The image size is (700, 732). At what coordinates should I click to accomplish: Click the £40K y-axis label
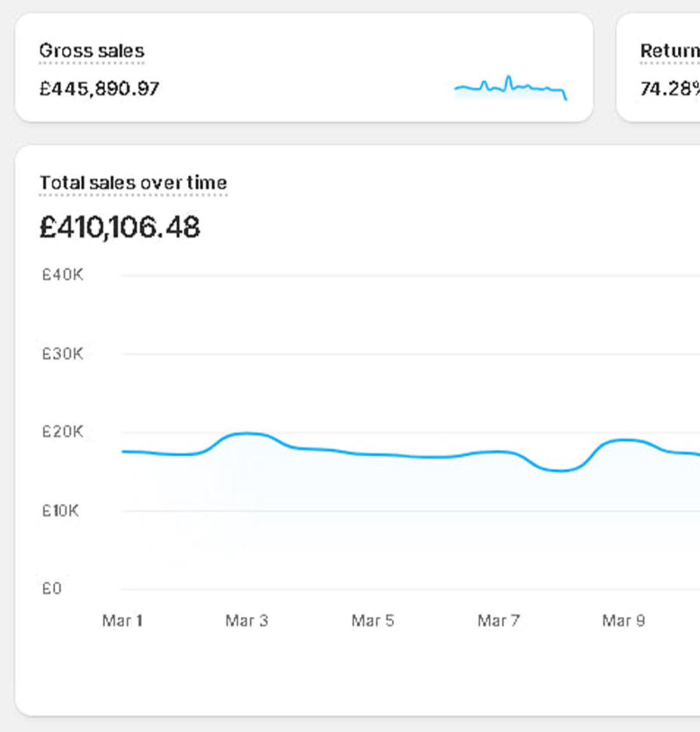tap(62, 275)
